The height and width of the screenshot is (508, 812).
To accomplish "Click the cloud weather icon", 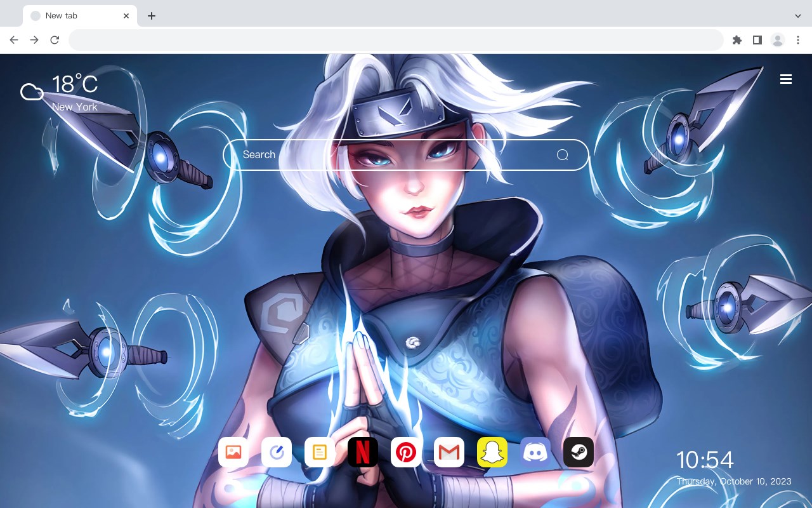I will pos(32,92).
